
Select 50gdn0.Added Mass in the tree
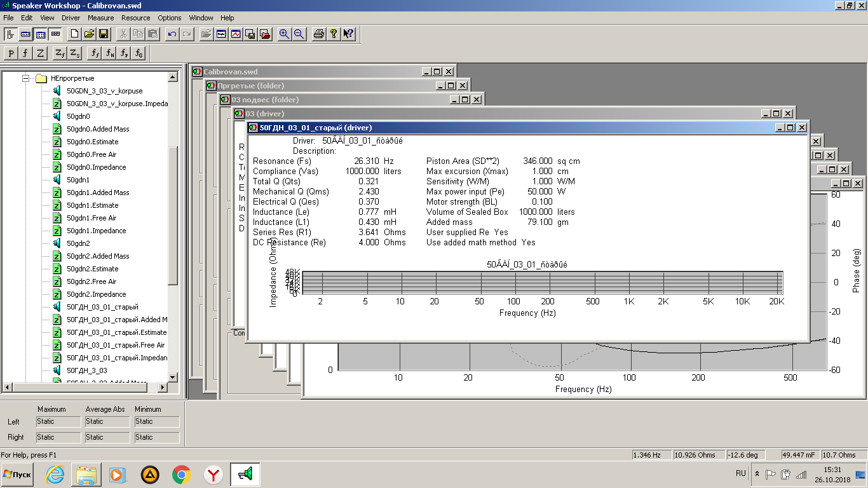(x=98, y=129)
